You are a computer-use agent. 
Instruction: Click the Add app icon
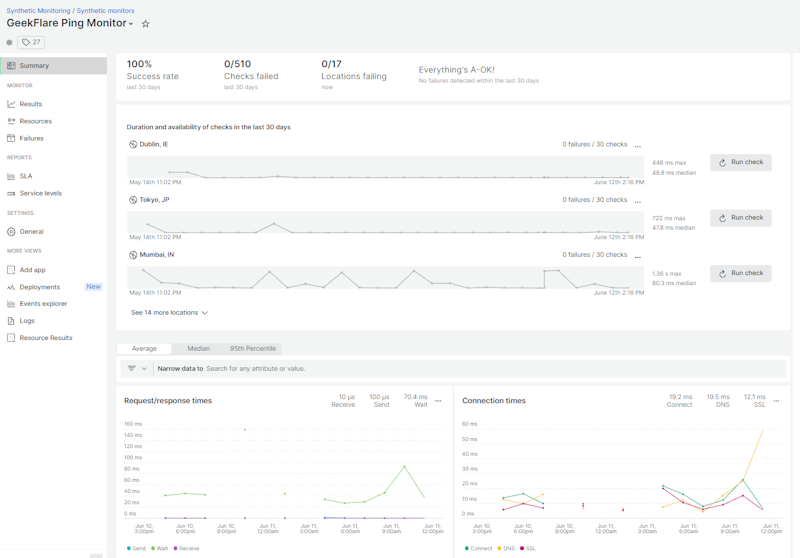pyautogui.click(x=11, y=270)
